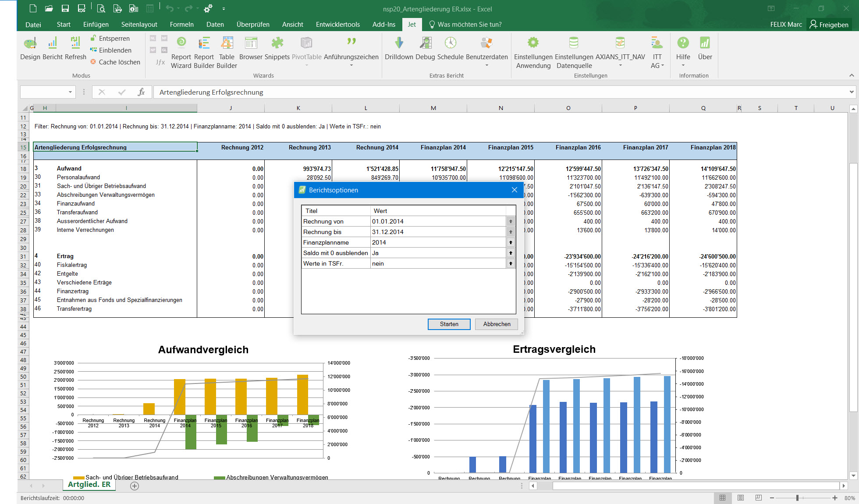Click lookup button for Finanzplanname row
This screenshot has height=504, width=859.
pyautogui.click(x=511, y=242)
